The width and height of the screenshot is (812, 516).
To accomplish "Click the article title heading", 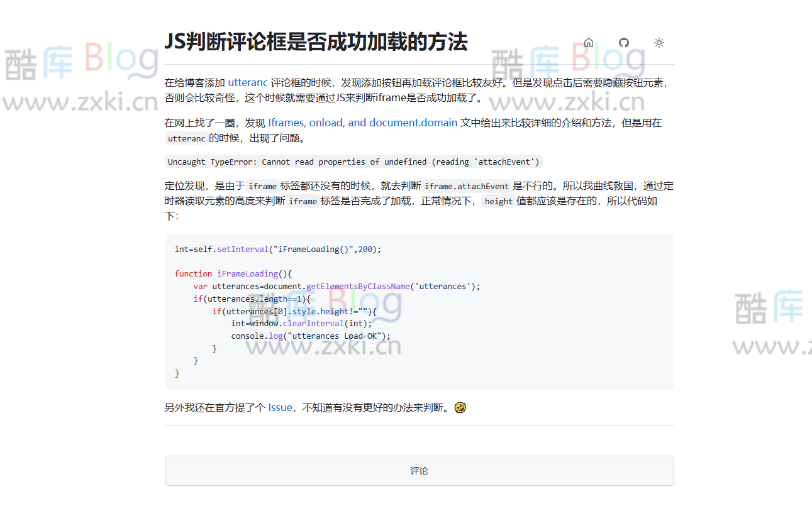I will [317, 42].
